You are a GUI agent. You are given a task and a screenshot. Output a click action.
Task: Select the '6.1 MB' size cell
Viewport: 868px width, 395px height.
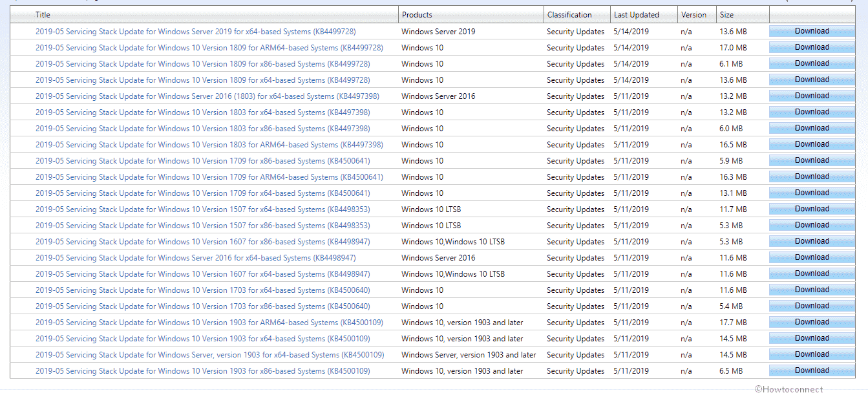(x=731, y=64)
